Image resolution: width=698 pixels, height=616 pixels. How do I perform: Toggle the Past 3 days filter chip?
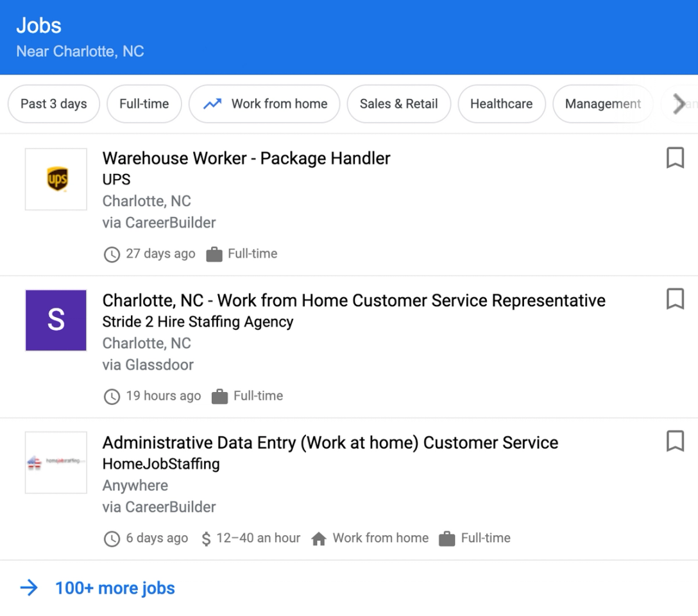coord(53,103)
